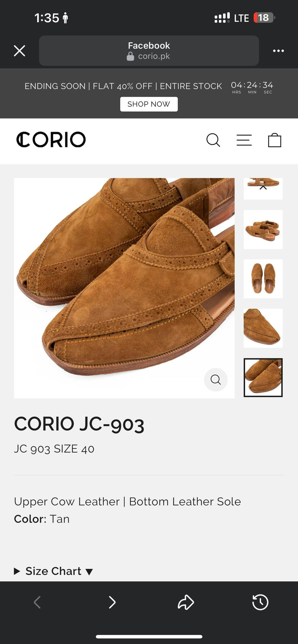298x644 pixels.
Task: Go back with the left chevron
Action: 37,602
